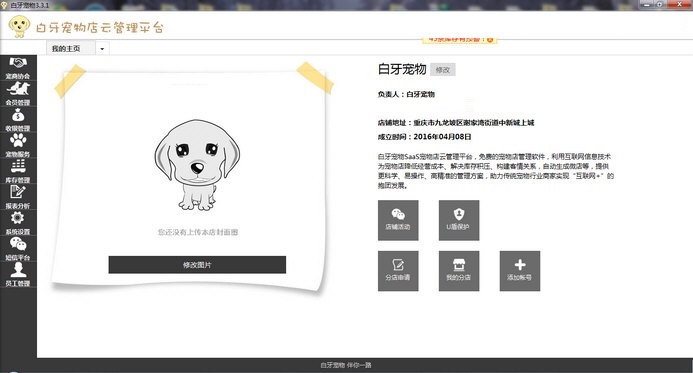Click the 店铺活动 tile
Viewport: 693px width, 373px height.
pos(398,220)
